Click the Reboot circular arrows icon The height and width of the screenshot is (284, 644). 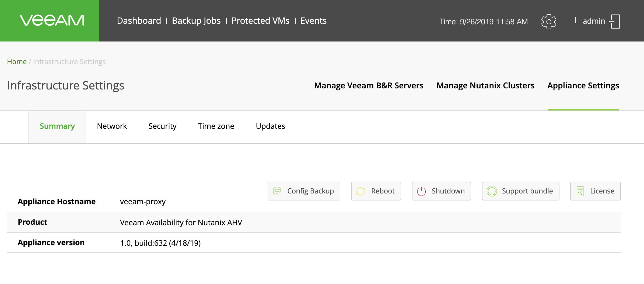[x=360, y=191]
